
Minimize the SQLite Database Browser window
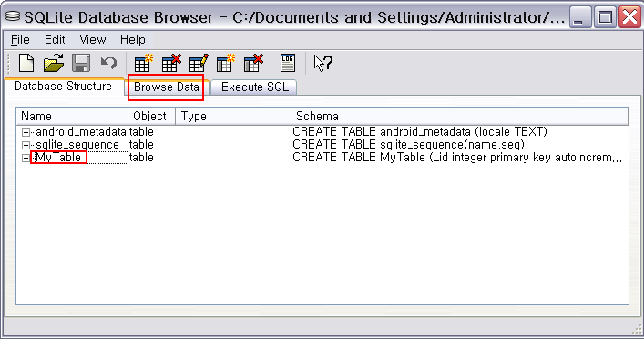(580, 17)
